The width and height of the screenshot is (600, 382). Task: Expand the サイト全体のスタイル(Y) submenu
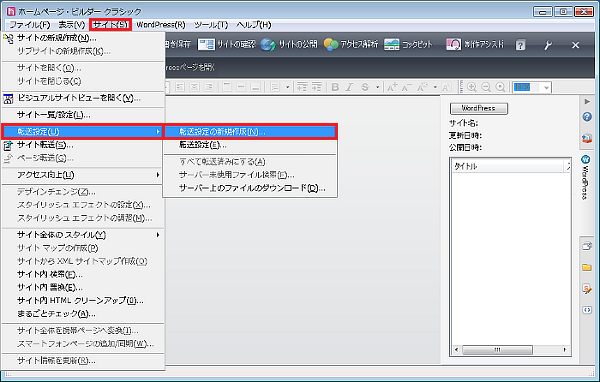click(x=83, y=235)
